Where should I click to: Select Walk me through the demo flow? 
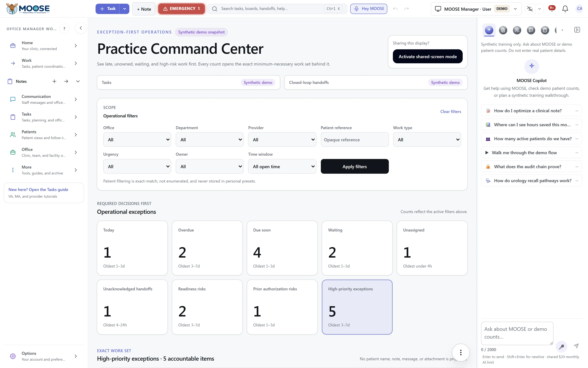coord(531,153)
